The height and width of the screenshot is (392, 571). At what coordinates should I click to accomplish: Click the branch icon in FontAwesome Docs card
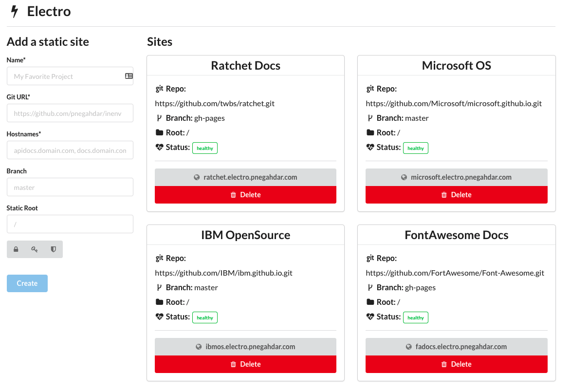tap(370, 287)
